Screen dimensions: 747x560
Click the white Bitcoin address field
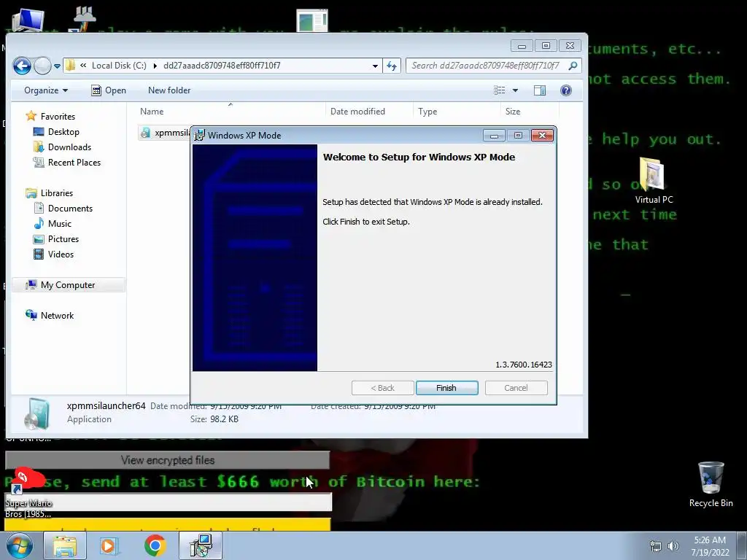coord(168,502)
